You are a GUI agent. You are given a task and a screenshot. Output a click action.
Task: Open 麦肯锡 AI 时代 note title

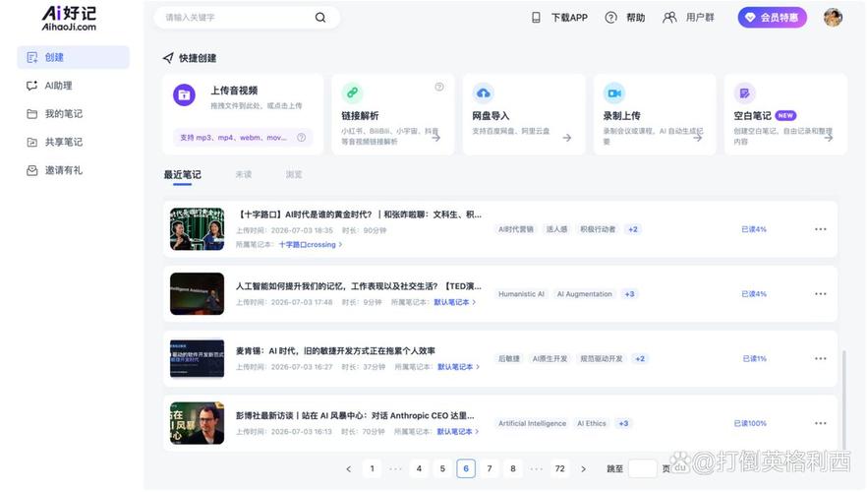[335, 350]
